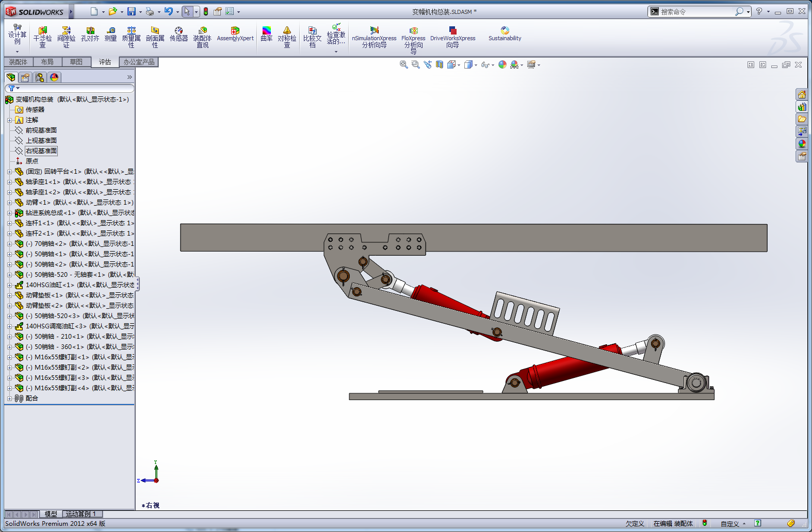The height and width of the screenshot is (532, 812).
Task: Expand the 动臂<1> component node
Action: coord(9,203)
